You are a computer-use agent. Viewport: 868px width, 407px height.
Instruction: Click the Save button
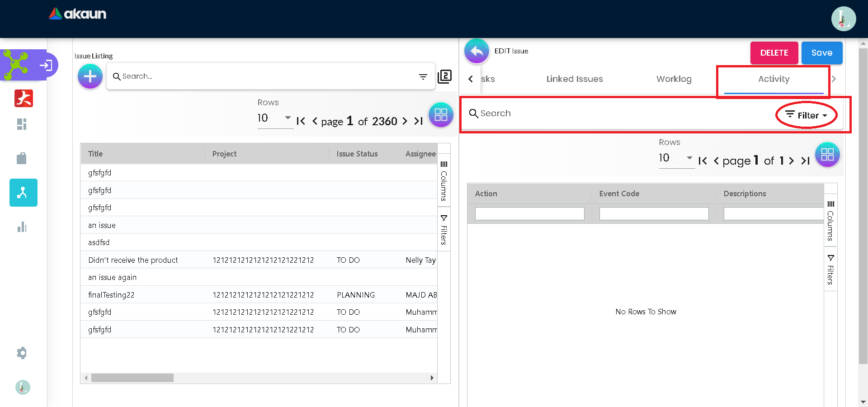[821, 53]
